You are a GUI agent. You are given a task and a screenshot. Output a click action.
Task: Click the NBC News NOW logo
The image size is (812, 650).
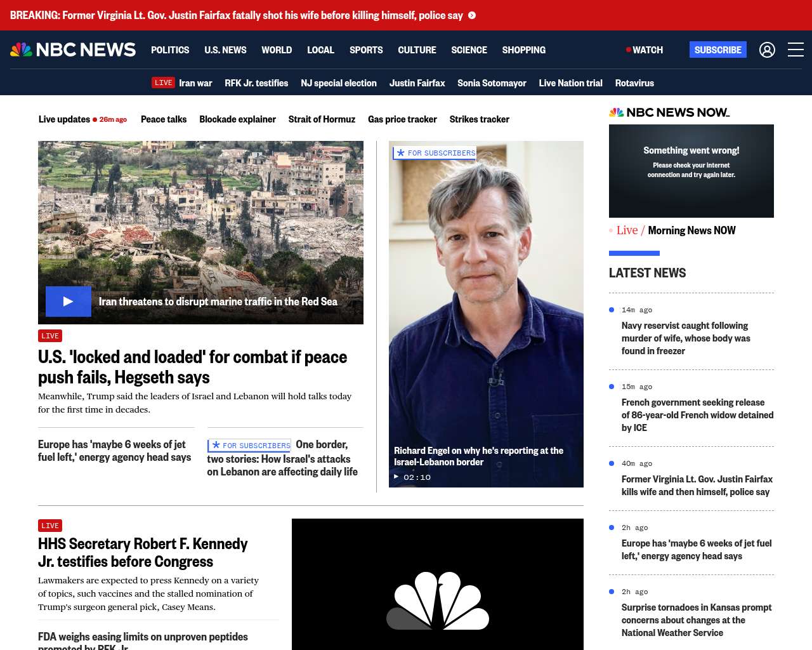[x=669, y=112]
